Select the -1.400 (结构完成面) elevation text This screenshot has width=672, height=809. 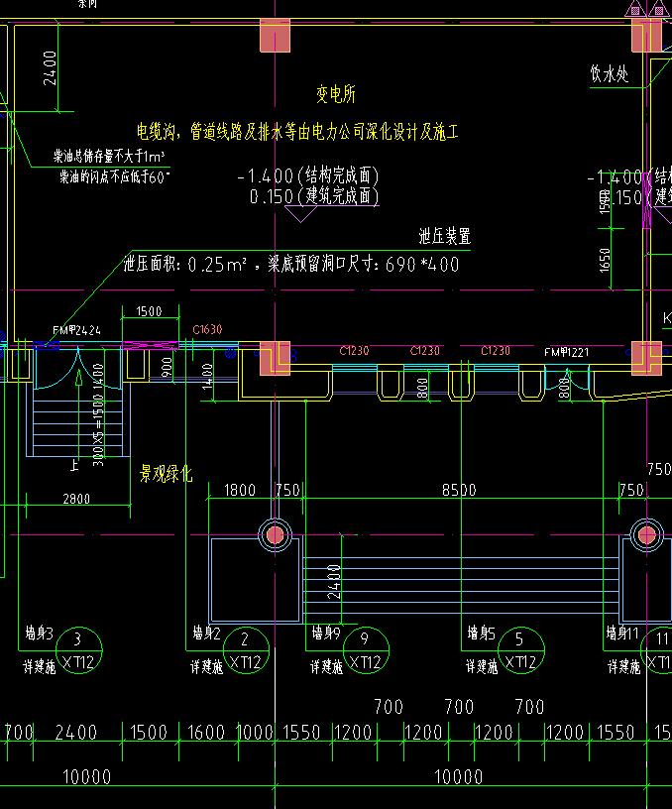pyautogui.click(x=308, y=176)
